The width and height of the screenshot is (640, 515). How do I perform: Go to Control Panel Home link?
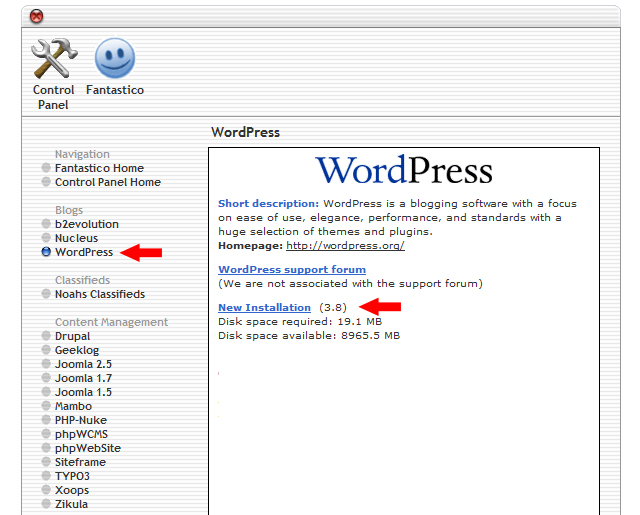click(108, 182)
